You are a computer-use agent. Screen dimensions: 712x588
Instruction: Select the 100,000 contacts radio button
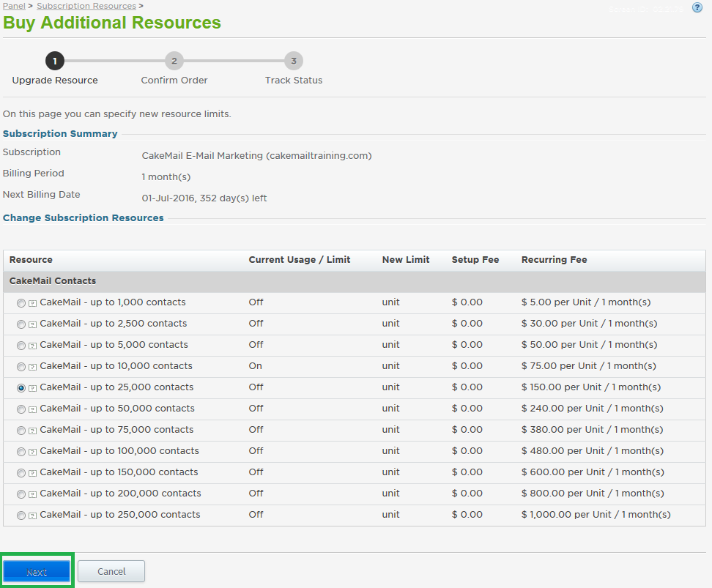21,452
